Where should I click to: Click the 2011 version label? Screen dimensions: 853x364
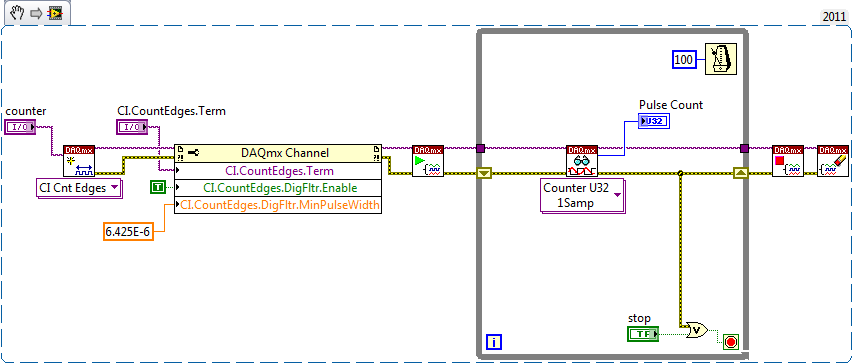[x=834, y=17]
